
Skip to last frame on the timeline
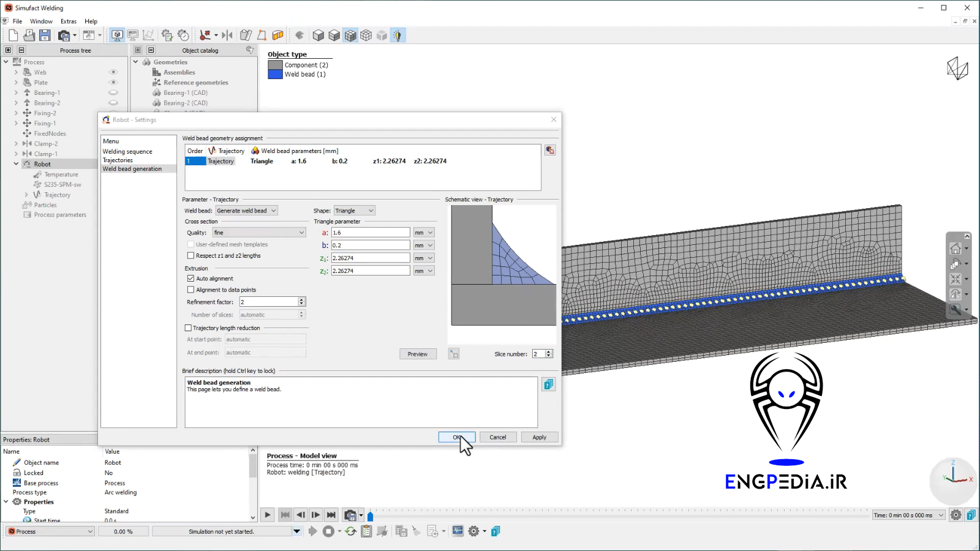click(331, 515)
